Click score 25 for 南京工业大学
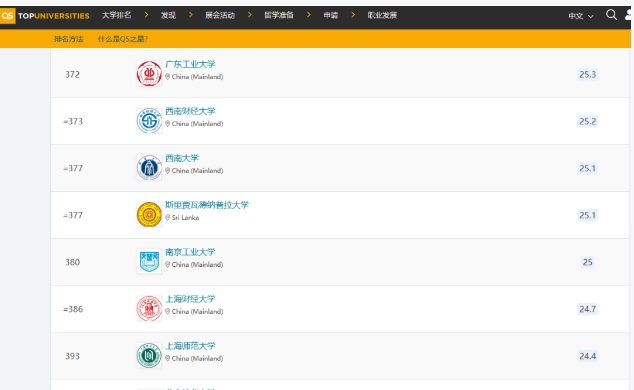The width and height of the screenshot is (634, 390). 588,262
